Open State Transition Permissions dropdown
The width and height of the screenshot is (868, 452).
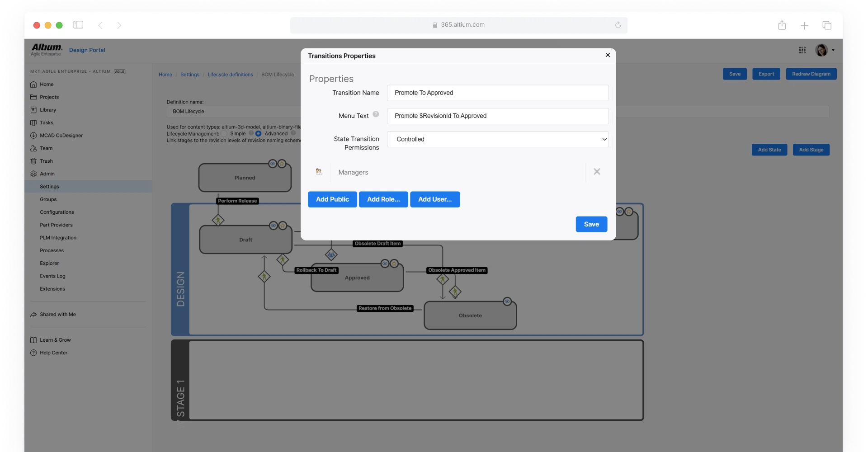[498, 139]
